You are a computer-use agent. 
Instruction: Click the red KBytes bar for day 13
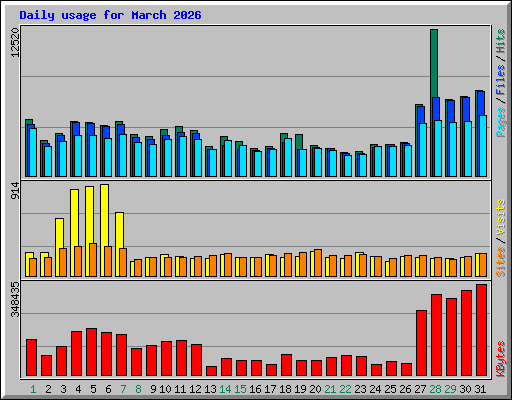tap(211, 371)
